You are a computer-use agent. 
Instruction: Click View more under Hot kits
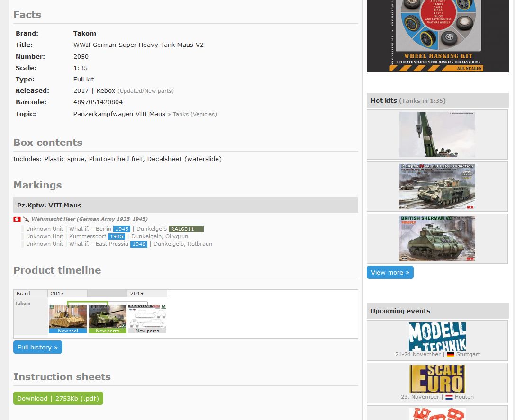click(x=390, y=272)
